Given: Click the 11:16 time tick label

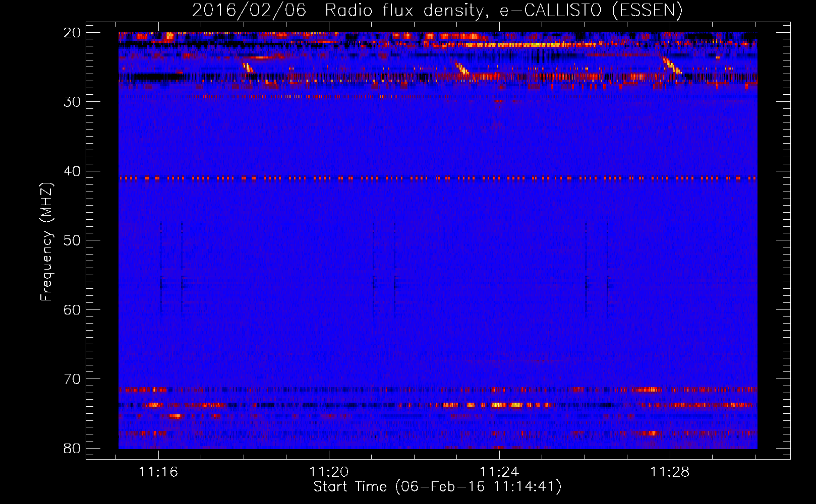Looking at the screenshot, I should 158,472.
